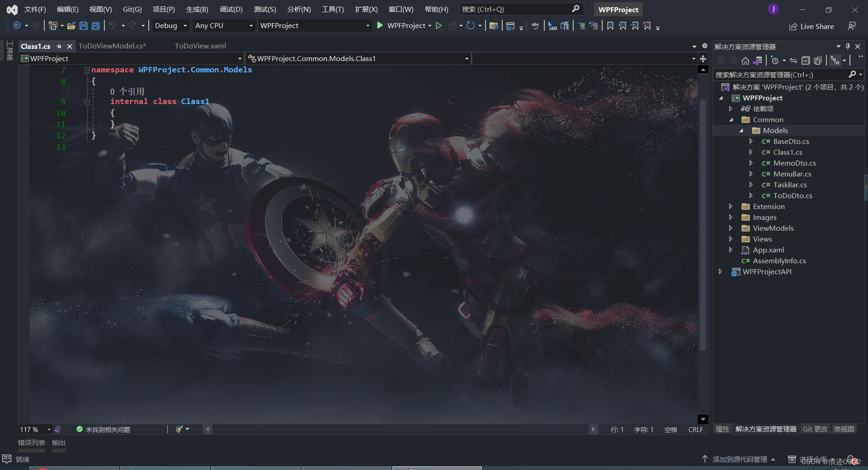Collapse the namespace code block outline
The width and height of the screenshot is (868, 470).
[x=86, y=70]
